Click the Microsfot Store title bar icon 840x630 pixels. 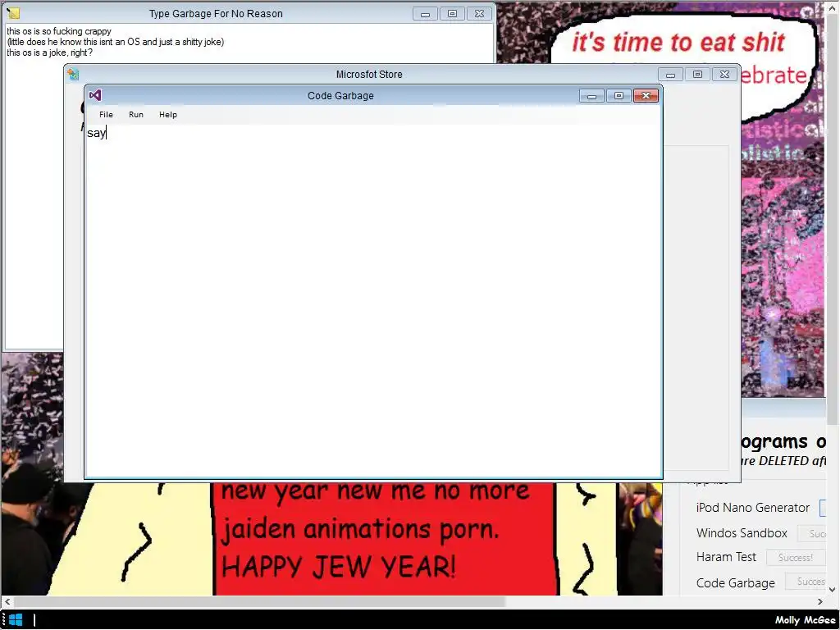pyautogui.click(x=73, y=75)
